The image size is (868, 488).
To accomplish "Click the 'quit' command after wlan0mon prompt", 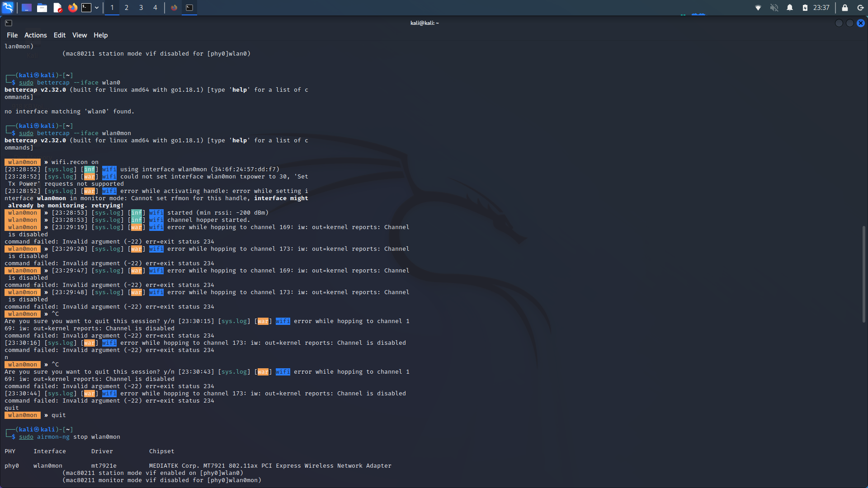I will pos(59,415).
